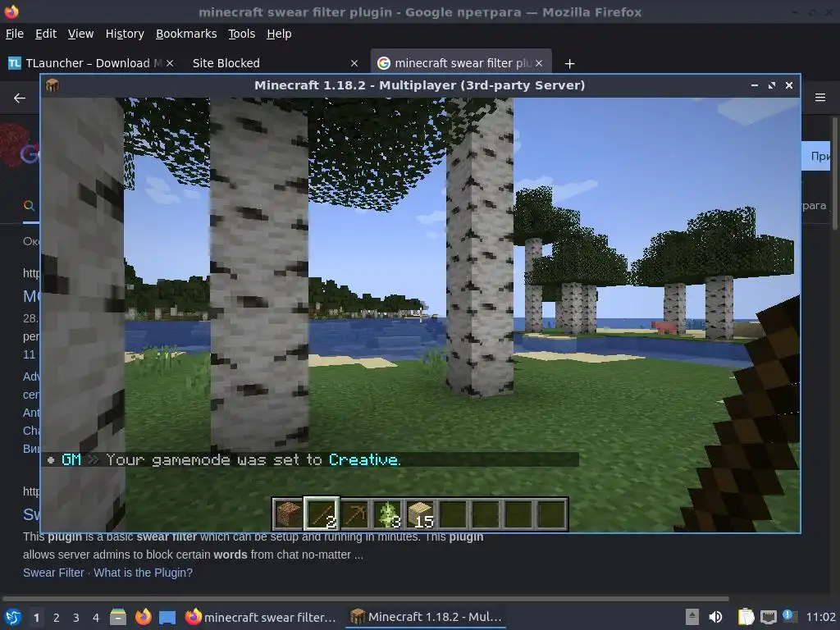Open the View menu in Firefox

click(x=80, y=34)
